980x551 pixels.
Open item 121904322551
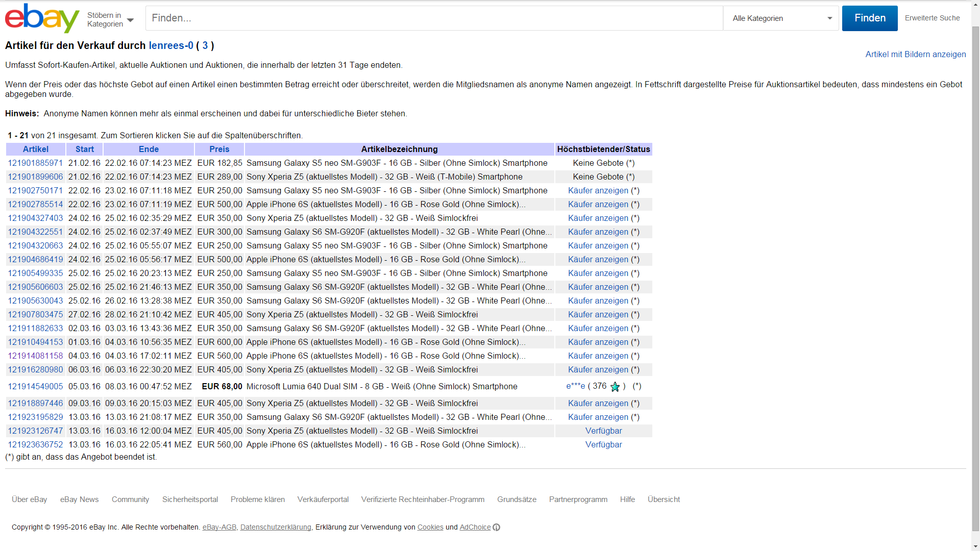[x=35, y=232]
